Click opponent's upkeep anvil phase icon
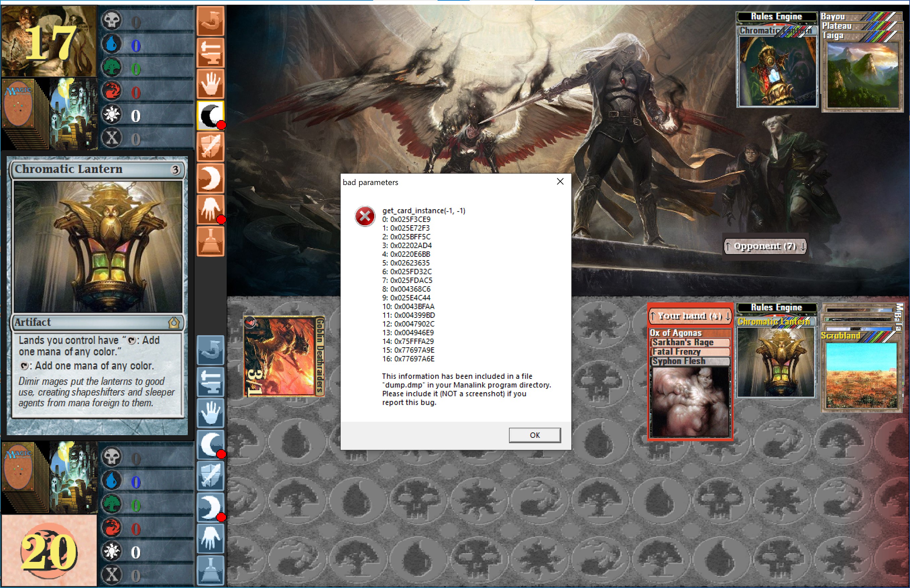Viewport: 910px width, 588px height. (211, 52)
